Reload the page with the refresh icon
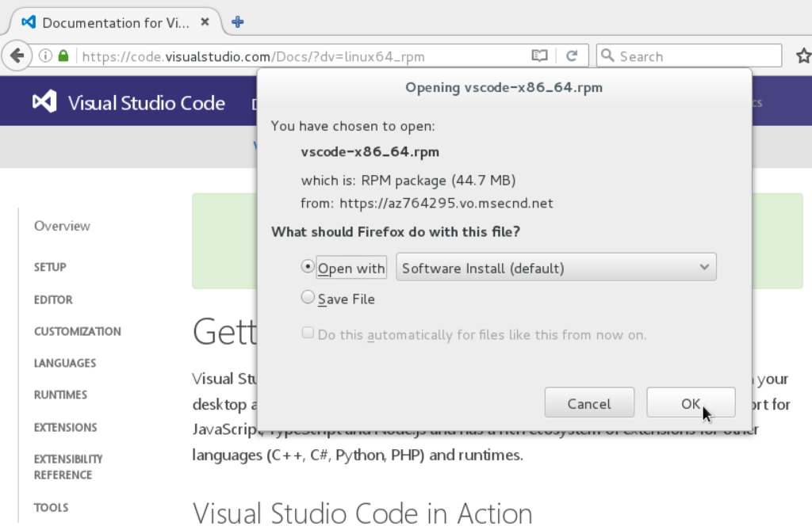Viewport: 812px width, 530px height. click(x=572, y=56)
